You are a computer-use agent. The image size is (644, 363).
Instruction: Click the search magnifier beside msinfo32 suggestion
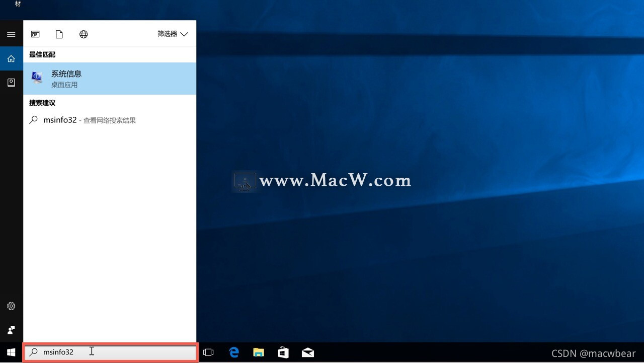[x=34, y=120]
